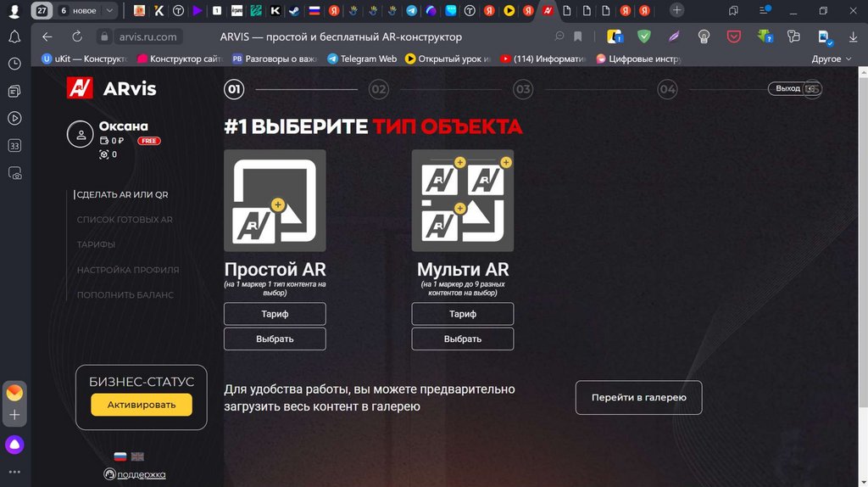Click the Оксана profile avatar icon
The width and height of the screenshot is (868, 487).
tap(81, 134)
